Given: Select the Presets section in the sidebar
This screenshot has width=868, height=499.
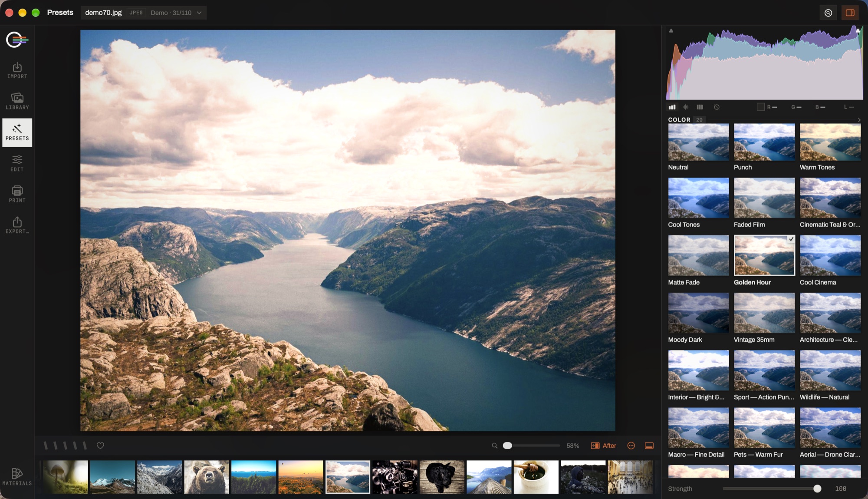Looking at the screenshot, I should 17,132.
